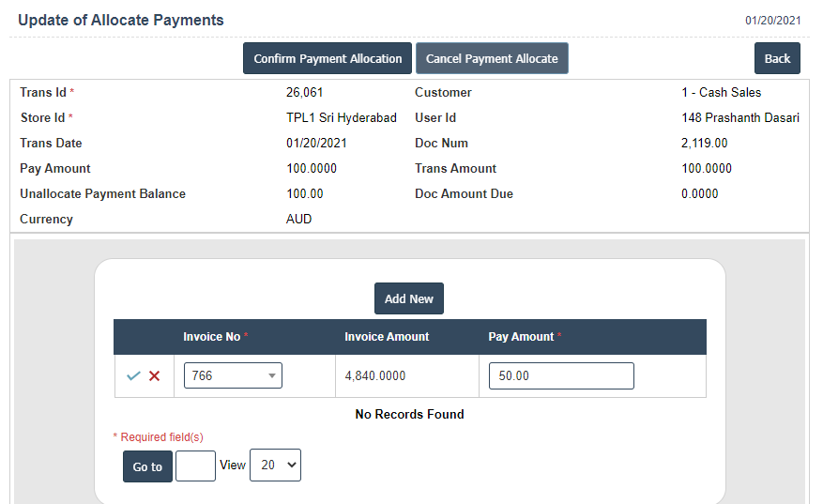Click the Pay Amount column header
The image size is (823, 504).
click(522, 337)
